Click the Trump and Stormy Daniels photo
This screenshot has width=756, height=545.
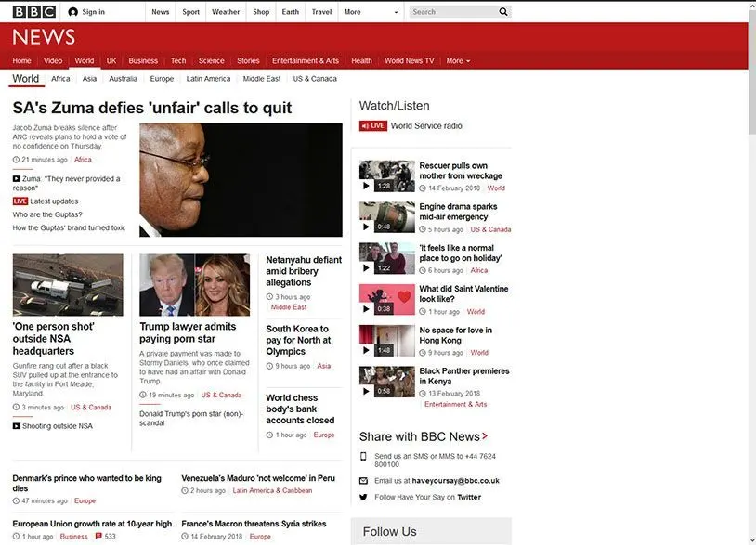click(195, 285)
